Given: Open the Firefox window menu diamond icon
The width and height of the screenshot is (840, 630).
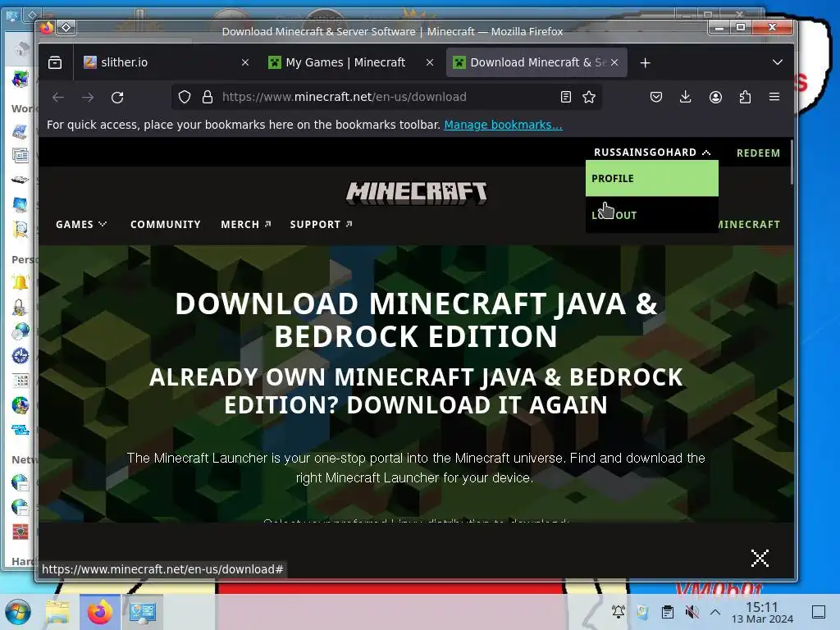Looking at the screenshot, I should coord(66,27).
